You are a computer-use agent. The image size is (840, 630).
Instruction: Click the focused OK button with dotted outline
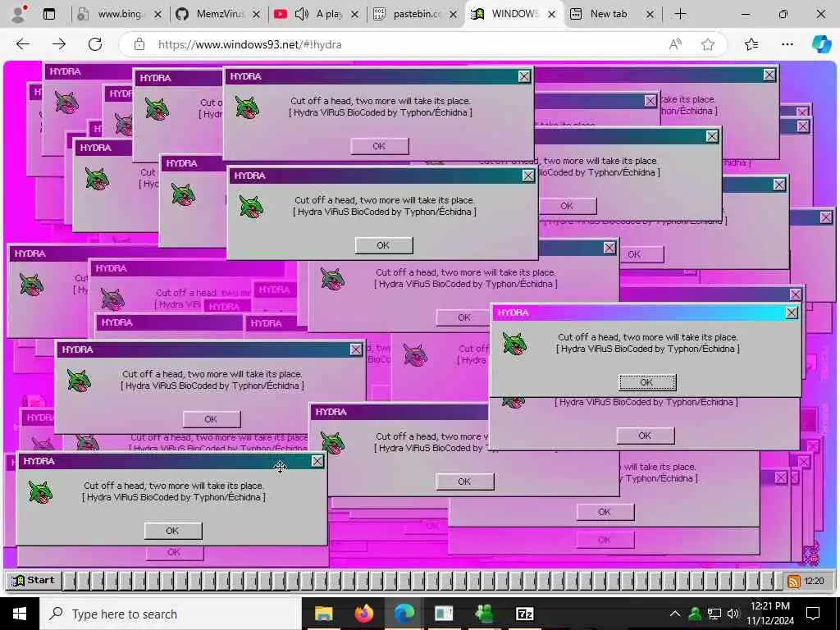(x=646, y=382)
